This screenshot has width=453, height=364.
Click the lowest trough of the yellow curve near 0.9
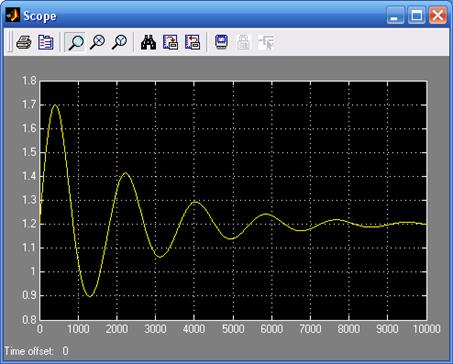point(90,296)
